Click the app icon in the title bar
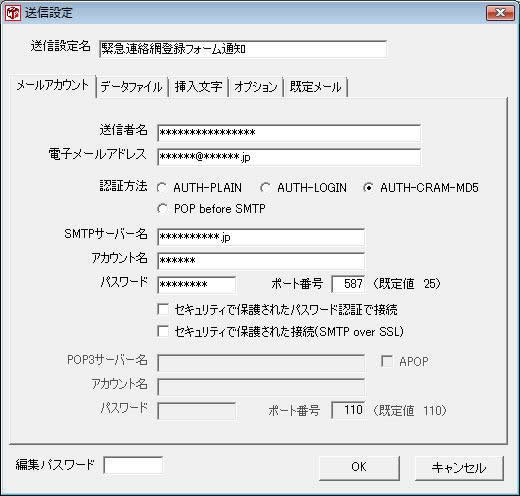Viewport: 520px width, 496px height. coord(13,13)
